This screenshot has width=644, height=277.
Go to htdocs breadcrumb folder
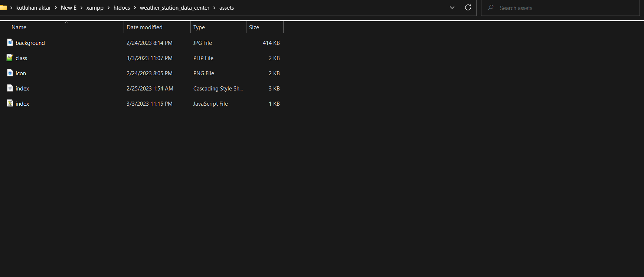[122, 8]
